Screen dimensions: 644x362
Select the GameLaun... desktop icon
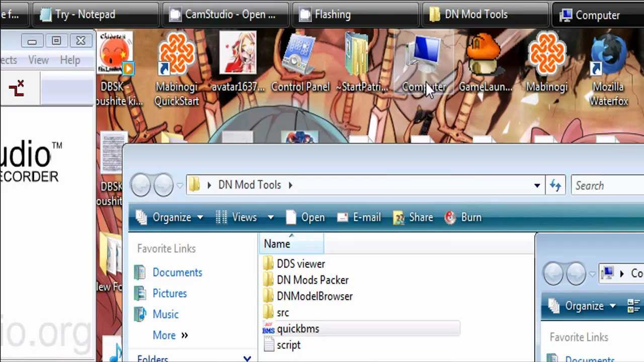[486, 62]
